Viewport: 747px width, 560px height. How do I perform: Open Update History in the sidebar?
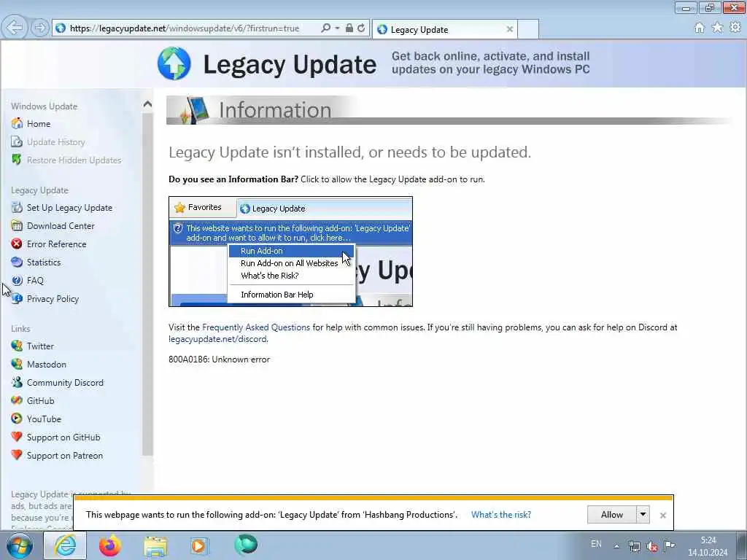pyautogui.click(x=55, y=142)
